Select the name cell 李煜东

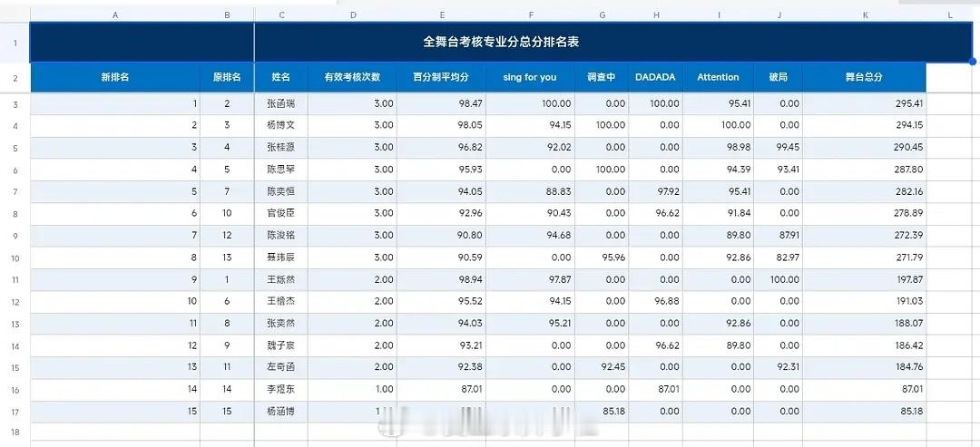pos(281,390)
